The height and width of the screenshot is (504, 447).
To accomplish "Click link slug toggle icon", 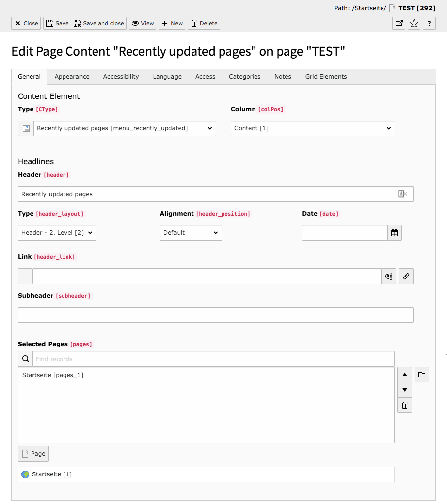I will point(389,276).
